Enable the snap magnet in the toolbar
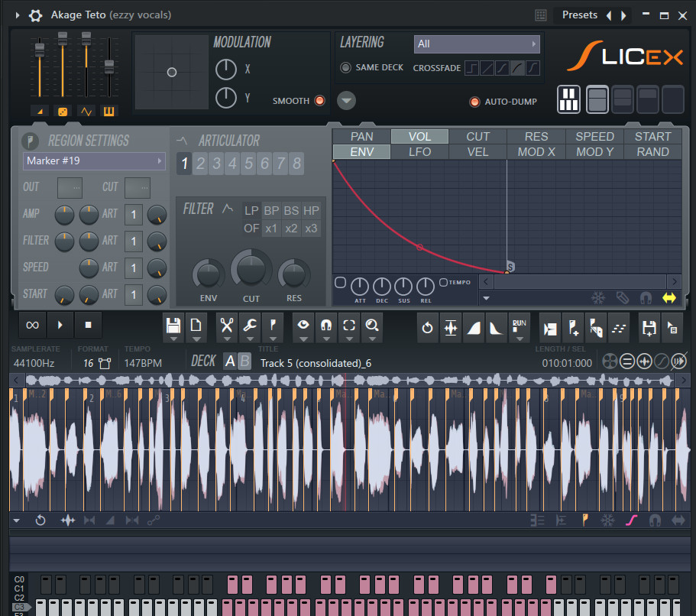The image size is (696, 616). pos(326,326)
